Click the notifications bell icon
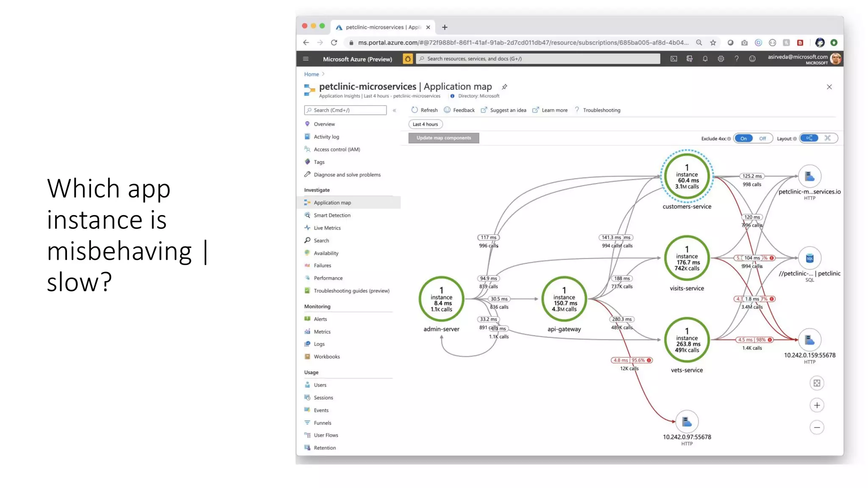 pyautogui.click(x=705, y=59)
